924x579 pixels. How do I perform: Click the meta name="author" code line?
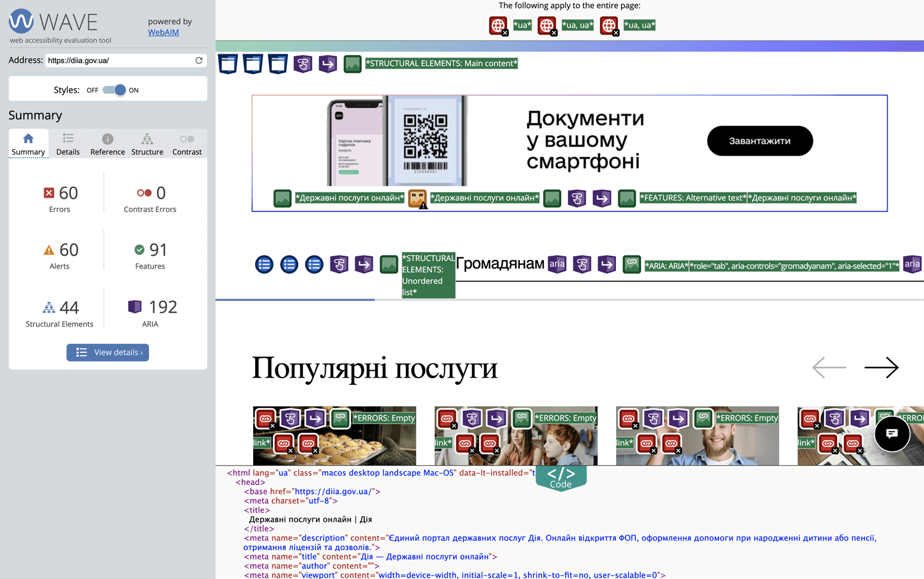point(312,566)
